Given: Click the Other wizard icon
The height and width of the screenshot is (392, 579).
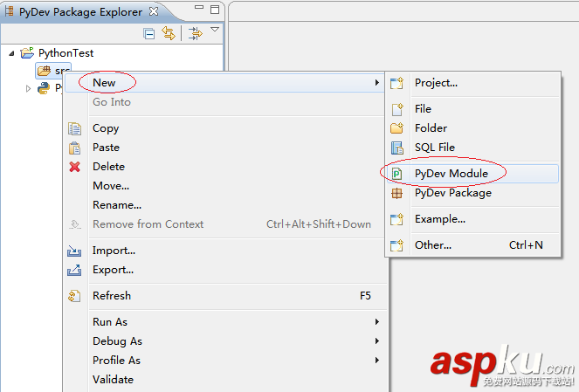Looking at the screenshot, I should click(397, 245).
